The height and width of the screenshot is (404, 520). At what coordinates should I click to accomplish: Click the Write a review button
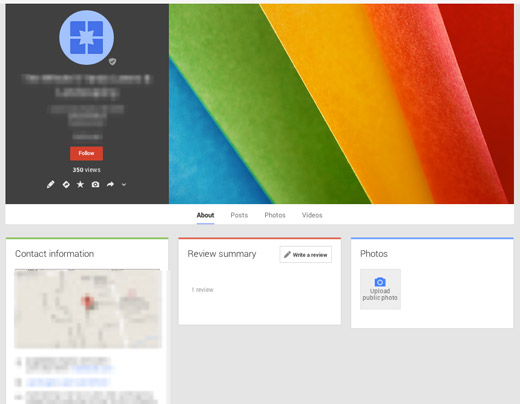(306, 255)
